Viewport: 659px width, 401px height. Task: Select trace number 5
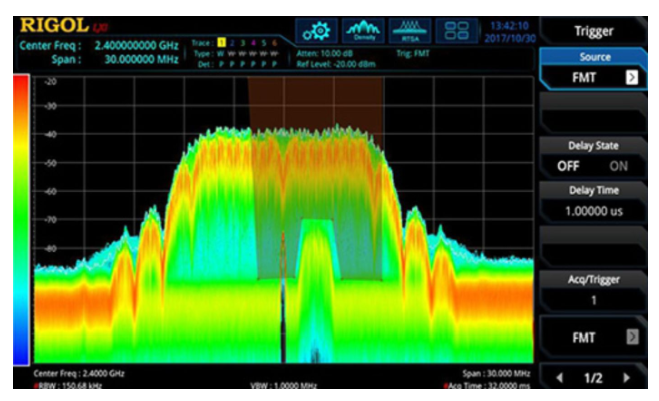pyautogui.click(x=264, y=43)
